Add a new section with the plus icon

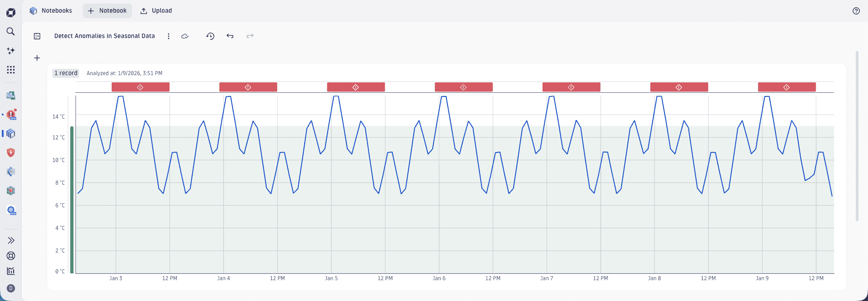click(x=37, y=58)
